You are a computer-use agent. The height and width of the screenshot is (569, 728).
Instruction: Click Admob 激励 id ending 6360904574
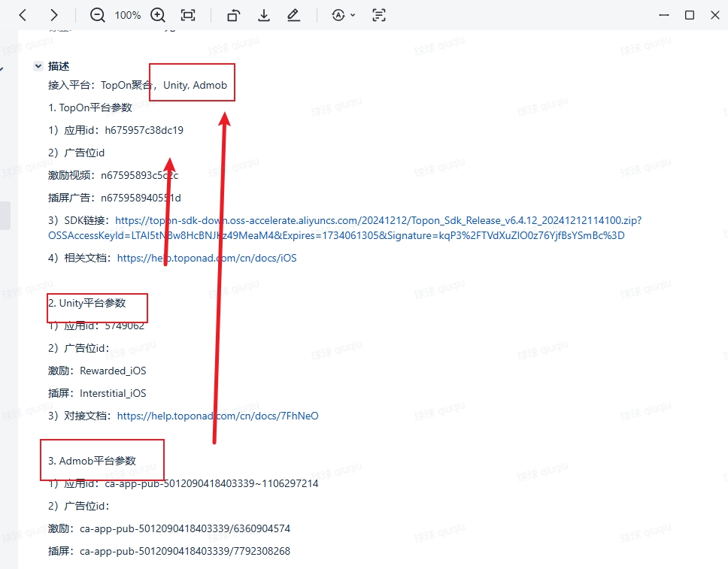click(185, 528)
